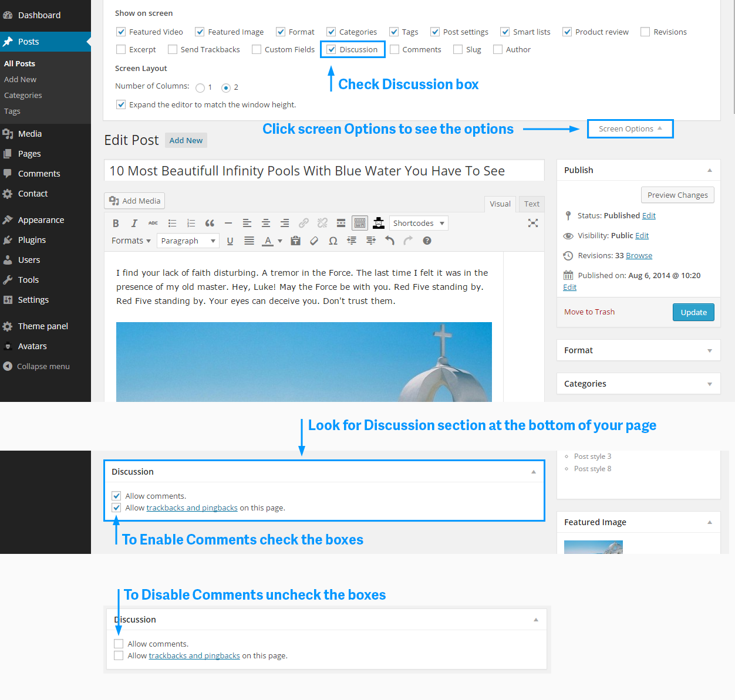Apply blockquote formatting
735x700 pixels.
(210, 223)
